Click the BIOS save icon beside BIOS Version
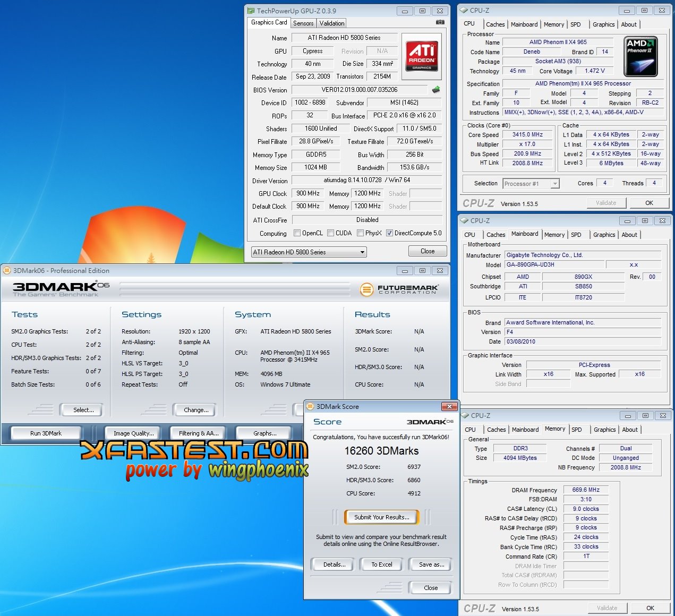This screenshot has width=675, height=616. [x=436, y=90]
